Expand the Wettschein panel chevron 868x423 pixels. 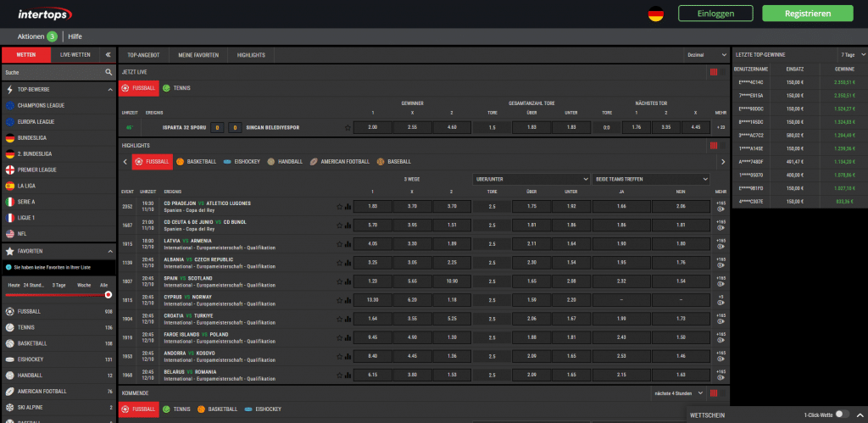coord(860,415)
